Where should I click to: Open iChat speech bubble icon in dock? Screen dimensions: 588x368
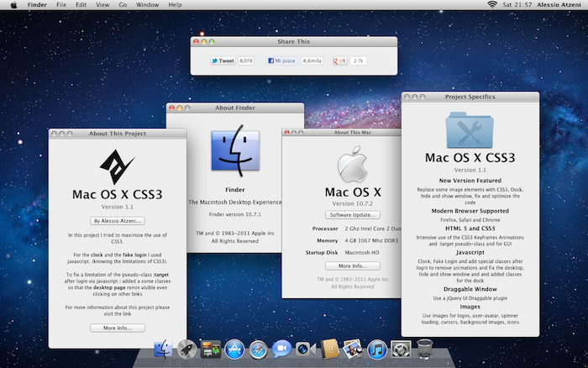[x=281, y=350]
